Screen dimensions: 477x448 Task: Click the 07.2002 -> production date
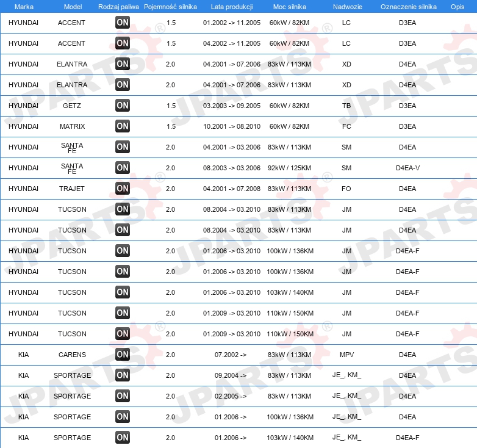click(x=231, y=355)
